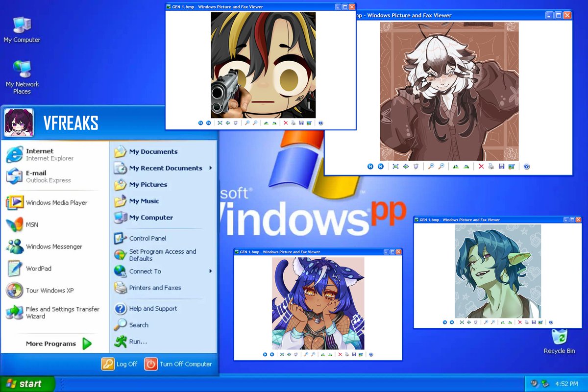Click the Help icon in the cat-girl viewer
This screenshot has height=392, width=588.
pyautogui.click(x=371, y=354)
